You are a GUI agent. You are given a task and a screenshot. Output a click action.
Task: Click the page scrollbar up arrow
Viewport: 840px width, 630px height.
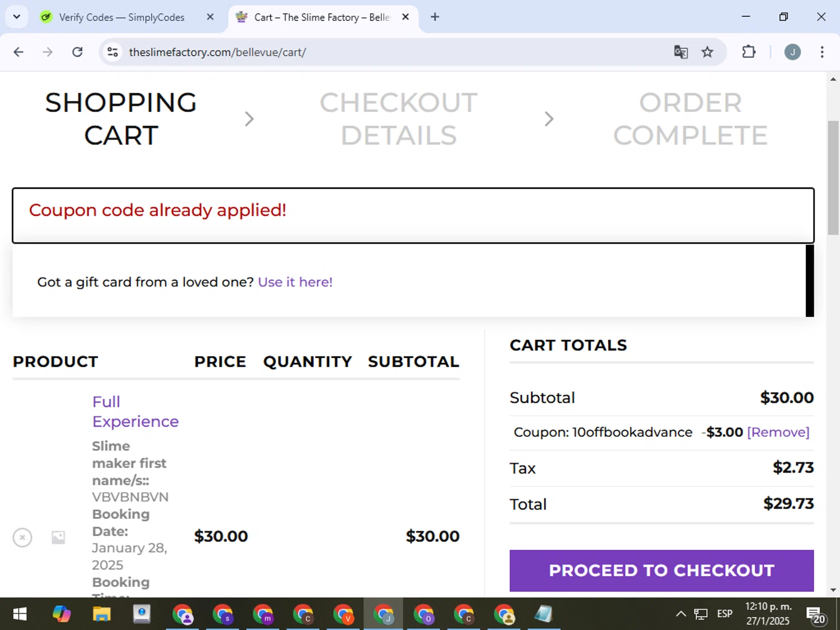833,79
